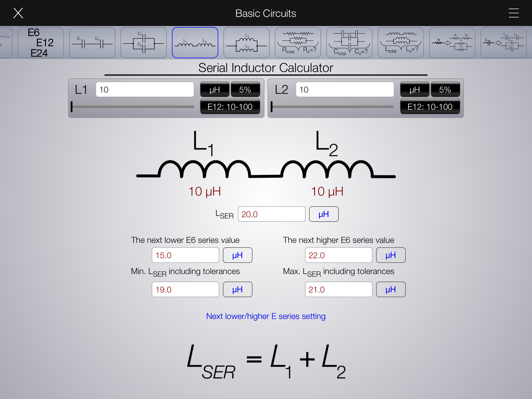Viewport: 532px width, 399px height.
Task: Open the Ctotal Cx capacitor calculator
Action: 349,43
